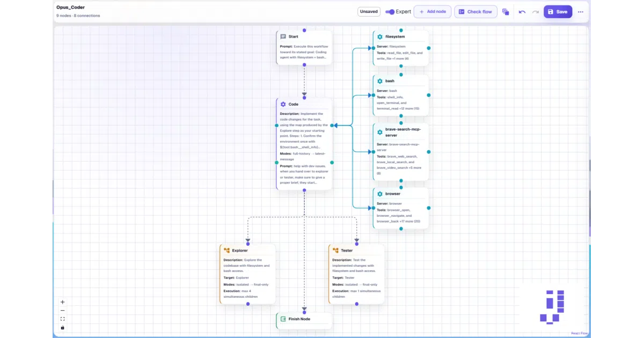Image resolution: width=644 pixels, height=338 pixels.
Task: Click the filesystem node gear icon
Action: 380,37
